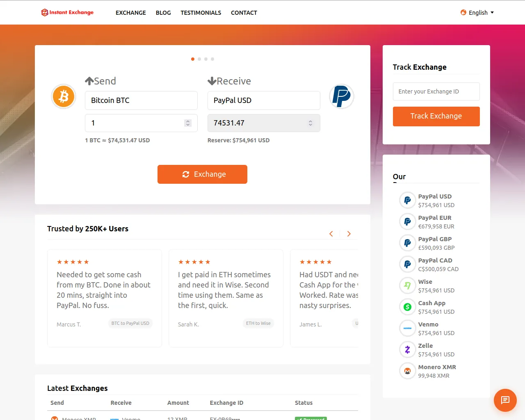Viewport: 525px width, 420px height.
Task: Click the send amount field showing 1
Action: (141, 123)
